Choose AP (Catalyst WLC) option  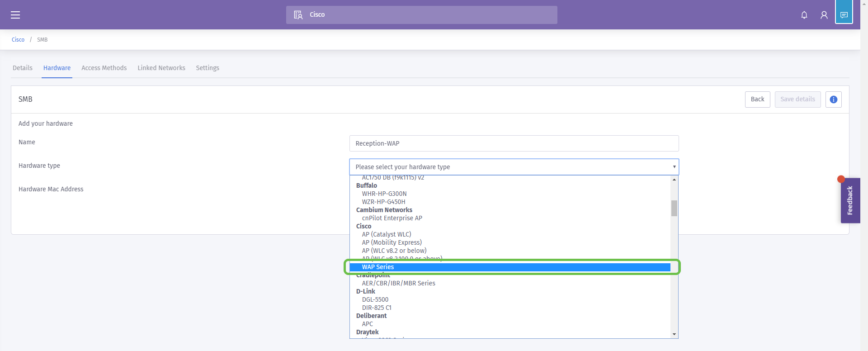pyautogui.click(x=387, y=234)
